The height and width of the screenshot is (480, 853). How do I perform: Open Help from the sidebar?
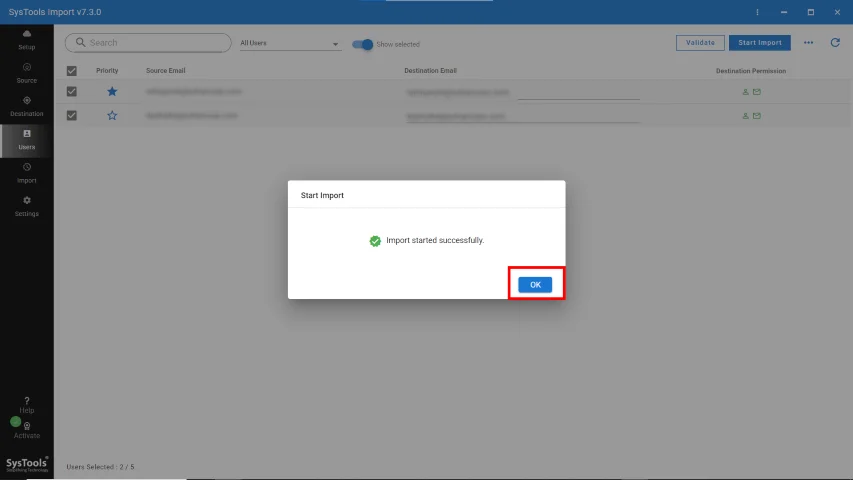(x=27, y=405)
